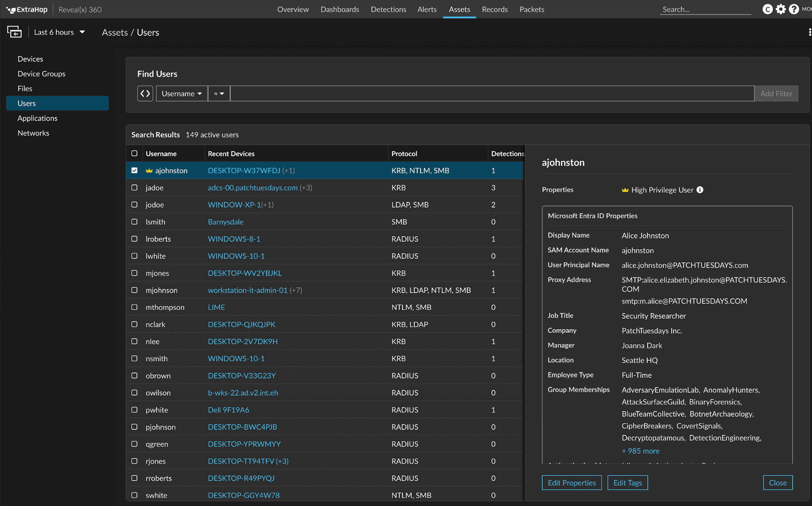
Task: Click the Find Users filter text field
Action: point(492,93)
